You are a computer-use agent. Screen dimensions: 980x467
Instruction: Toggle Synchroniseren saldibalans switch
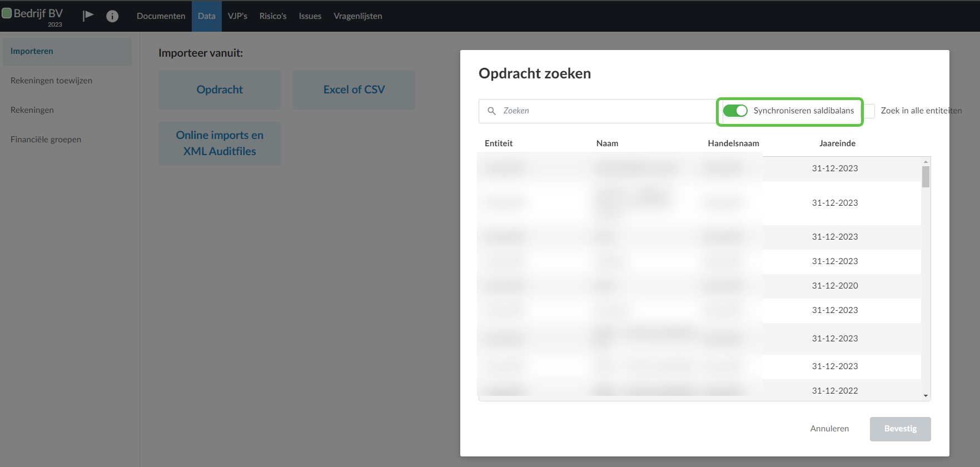click(x=735, y=111)
